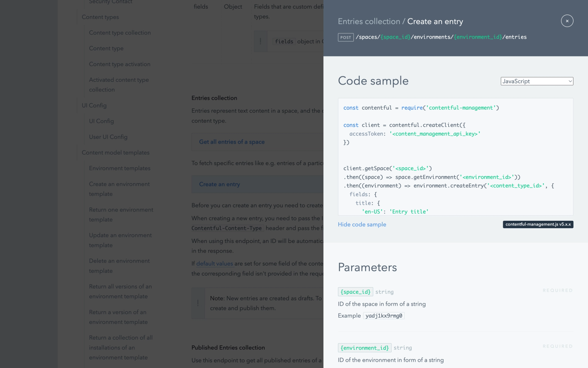588x368 pixels.
Task: Click the {space_id} parameter tag
Action: (x=355, y=292)
